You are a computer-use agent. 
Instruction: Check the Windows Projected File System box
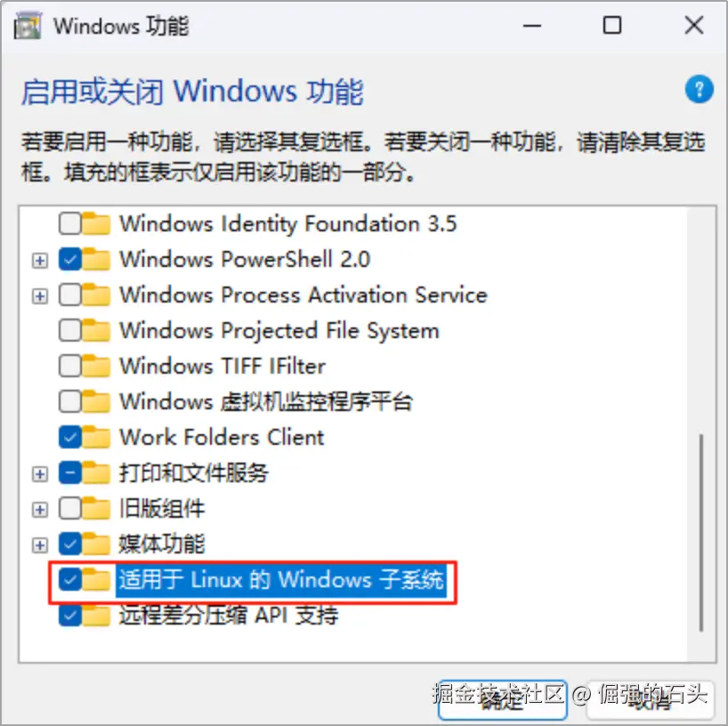[70, 330]
